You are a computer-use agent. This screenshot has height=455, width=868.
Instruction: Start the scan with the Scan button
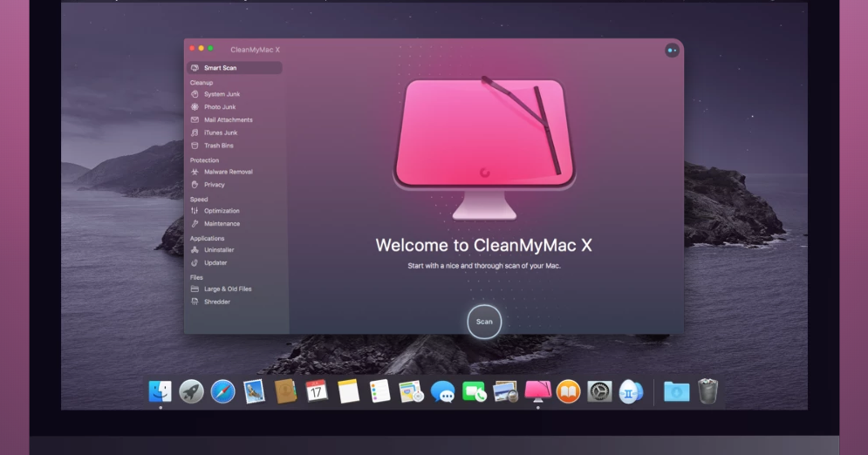[x=484, y=322]
